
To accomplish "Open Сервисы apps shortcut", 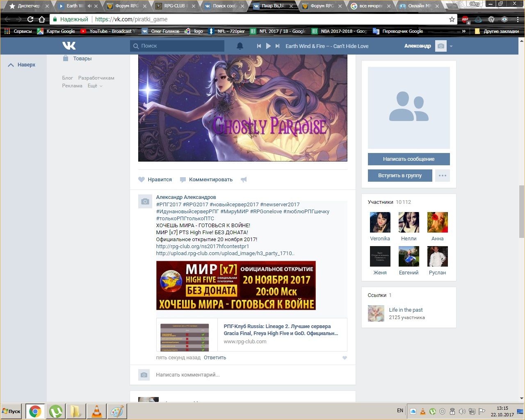I will pos(18,31).
